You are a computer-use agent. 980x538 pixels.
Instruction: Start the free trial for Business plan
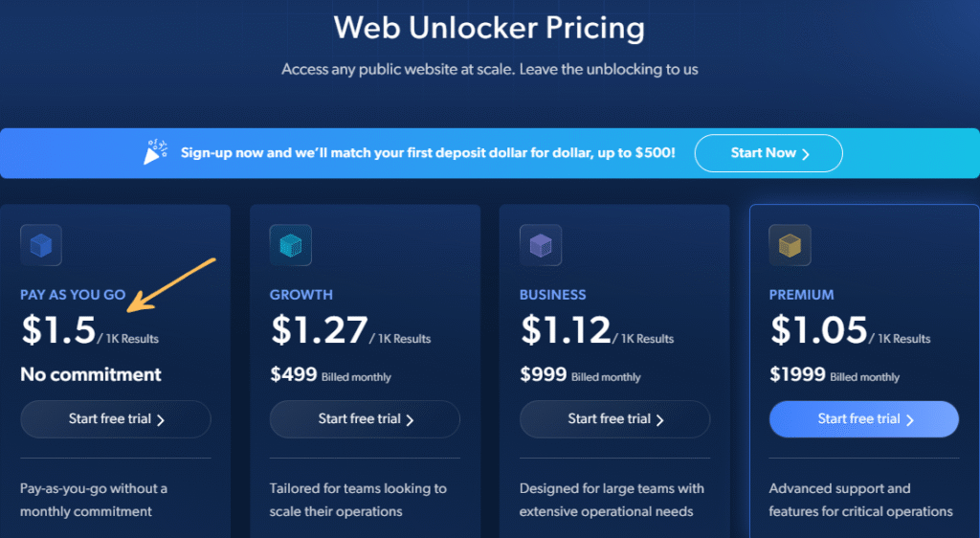pos(615,419)
